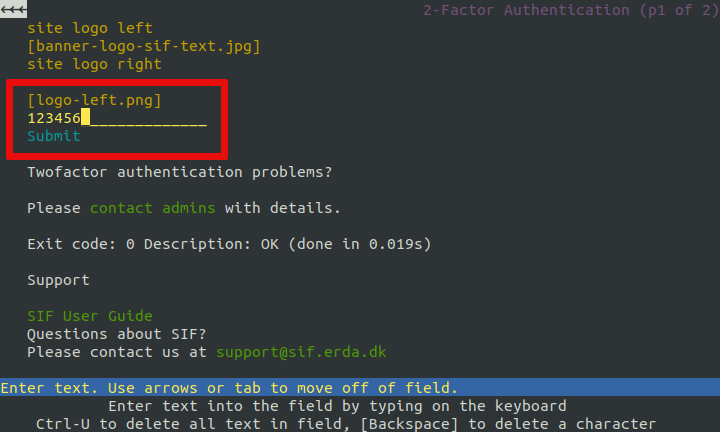Click the Support heading
This screenshot has width=720, height=432.
[58, 280]
